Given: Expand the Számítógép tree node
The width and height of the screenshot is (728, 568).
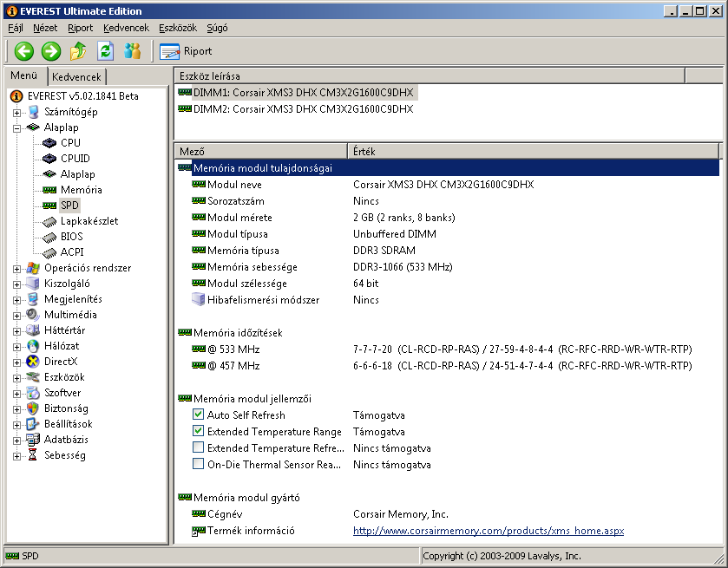Looking at the screenshot, I should 16,113.
